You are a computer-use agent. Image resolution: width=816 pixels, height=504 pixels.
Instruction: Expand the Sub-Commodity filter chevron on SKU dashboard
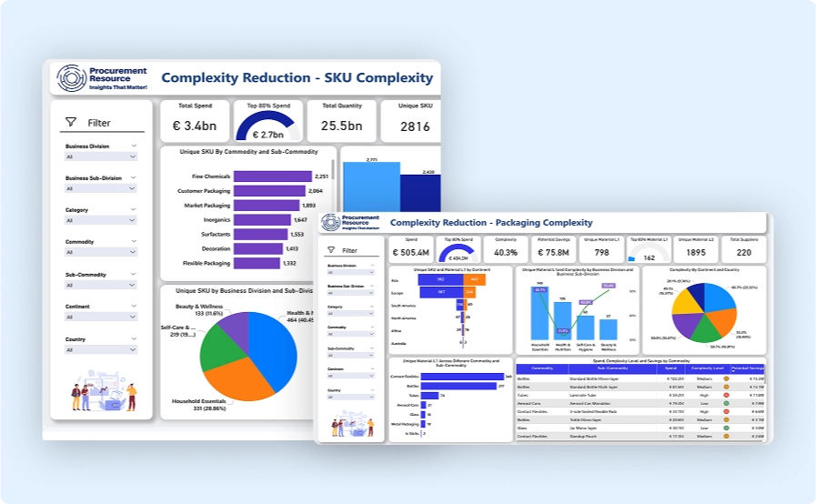pyautogui.click(x=134, y=274)
